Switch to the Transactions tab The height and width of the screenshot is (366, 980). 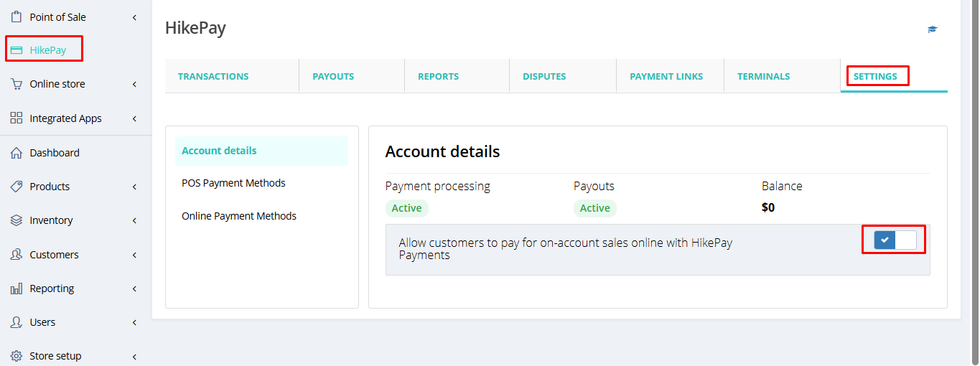[x=213, y=76]
